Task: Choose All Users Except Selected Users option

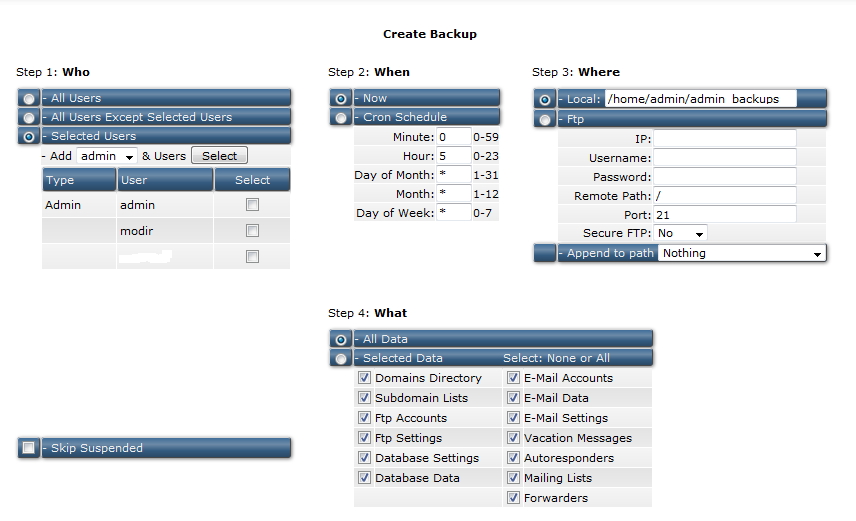Action: (x=30, y=117)
